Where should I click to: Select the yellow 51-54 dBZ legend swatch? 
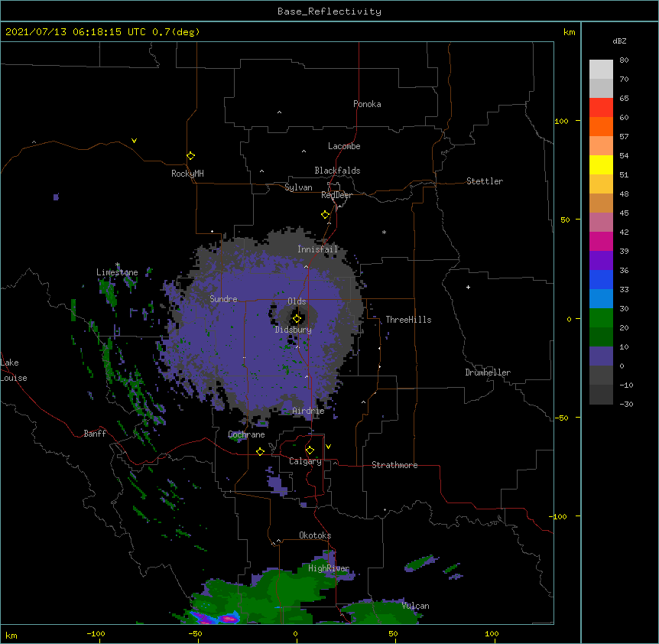tap(601, 164)
